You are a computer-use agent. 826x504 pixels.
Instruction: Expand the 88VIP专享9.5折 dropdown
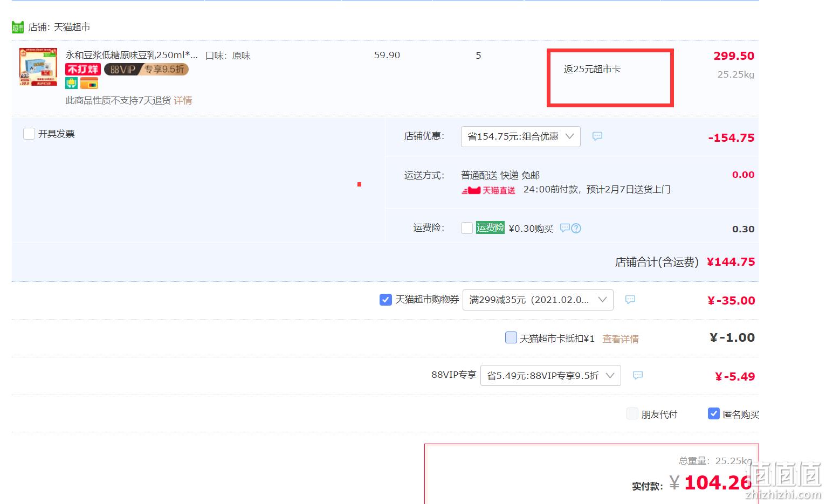tap(550, 376)
